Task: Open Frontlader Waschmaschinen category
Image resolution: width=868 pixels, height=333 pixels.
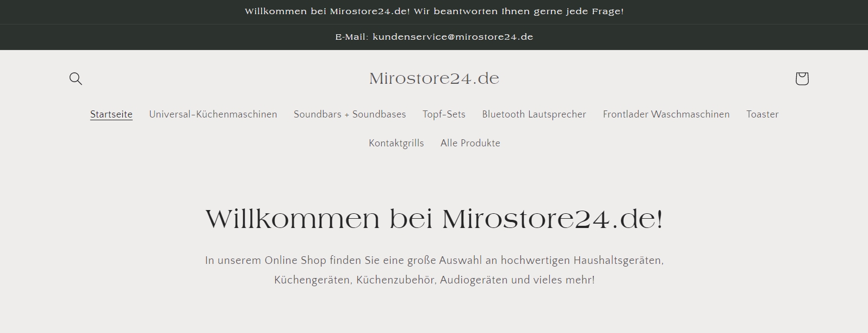Action: point(666,114)
